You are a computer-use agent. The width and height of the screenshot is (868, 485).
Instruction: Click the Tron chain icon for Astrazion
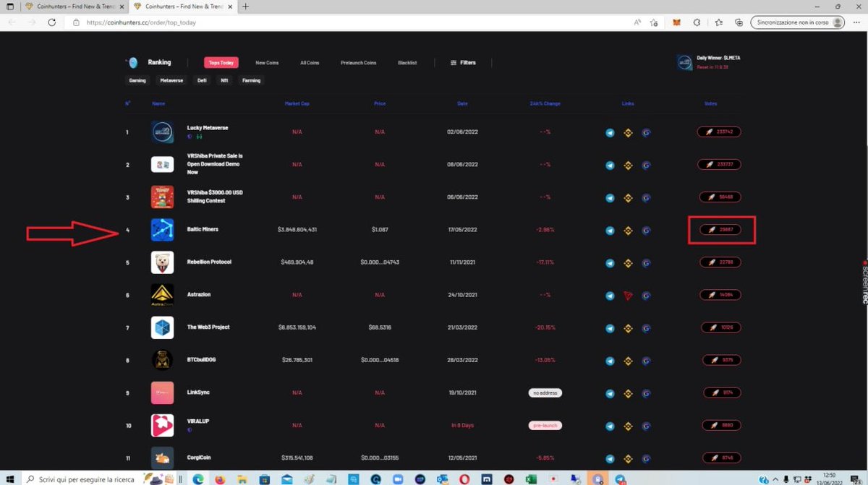[x=628, y=296]
